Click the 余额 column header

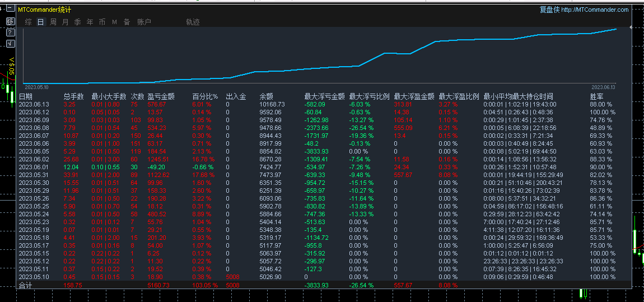(x=267, y=96)
